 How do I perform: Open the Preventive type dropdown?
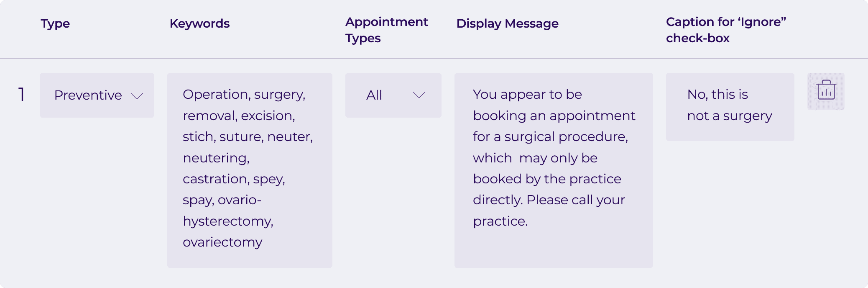point(97,95)
